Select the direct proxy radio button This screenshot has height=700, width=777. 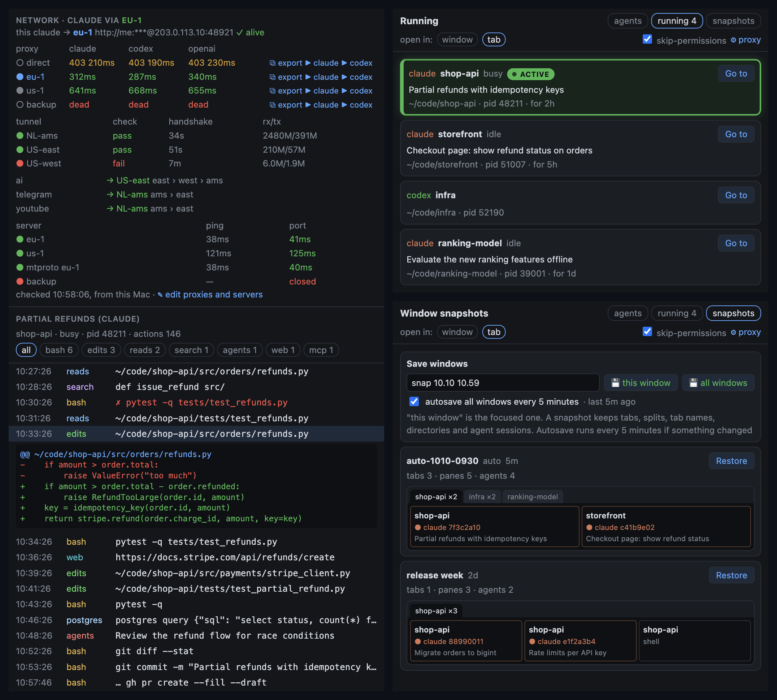[20, 63]
